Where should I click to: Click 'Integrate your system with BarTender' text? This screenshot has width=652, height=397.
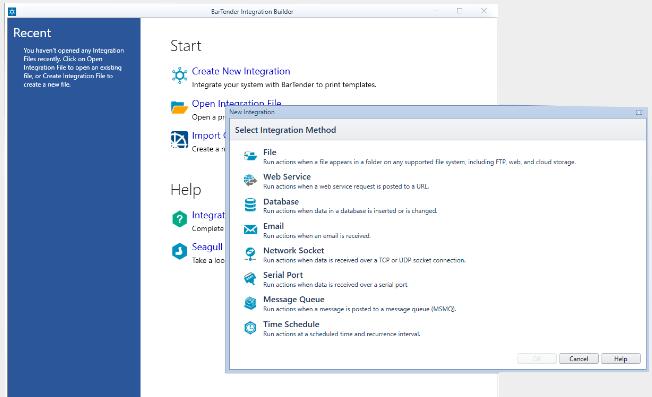284,85
